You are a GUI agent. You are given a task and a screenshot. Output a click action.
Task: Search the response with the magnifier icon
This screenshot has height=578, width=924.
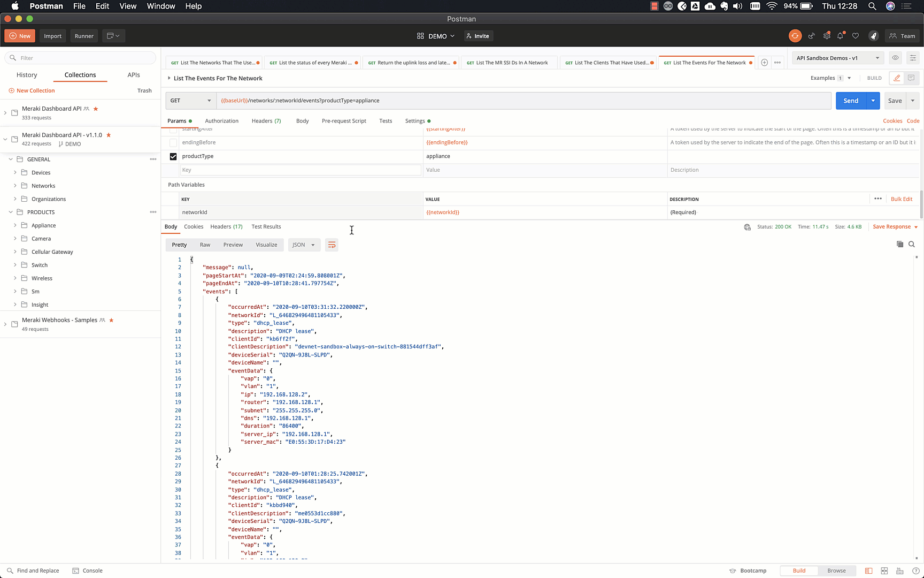click(912, 244)
